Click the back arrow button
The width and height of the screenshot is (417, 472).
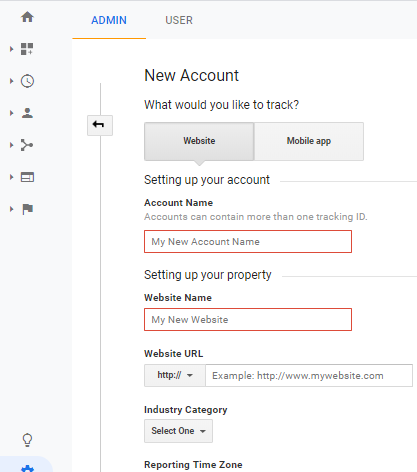[x=100, y=125]
